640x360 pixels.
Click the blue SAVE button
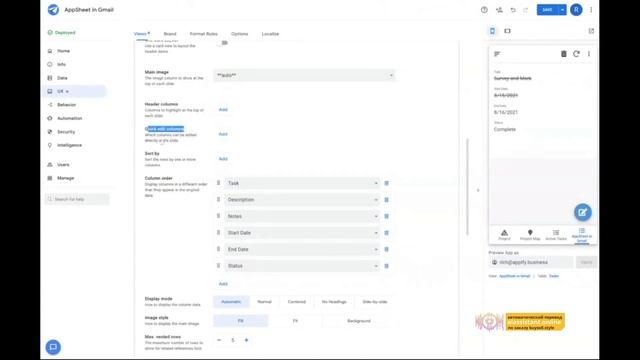[x=548, y=10]
